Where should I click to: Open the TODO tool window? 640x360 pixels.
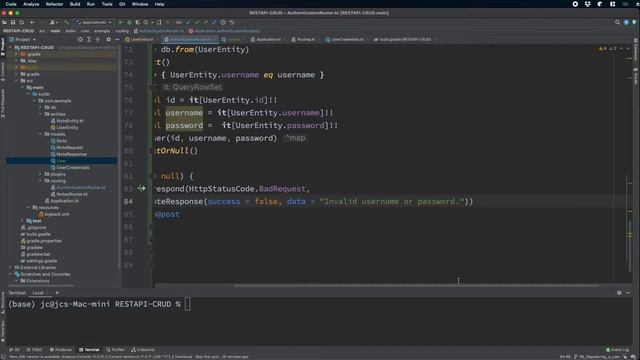coord(35,350)
